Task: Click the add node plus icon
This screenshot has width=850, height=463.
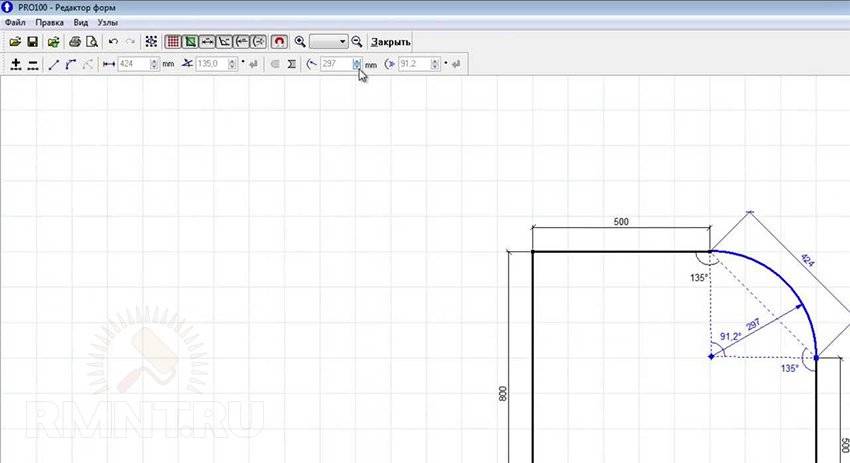Action: [16, 65]
